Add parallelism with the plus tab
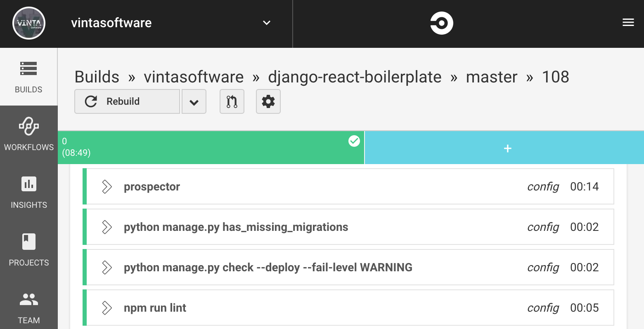This screenshot has height=329, width=644. coord(504,148)
